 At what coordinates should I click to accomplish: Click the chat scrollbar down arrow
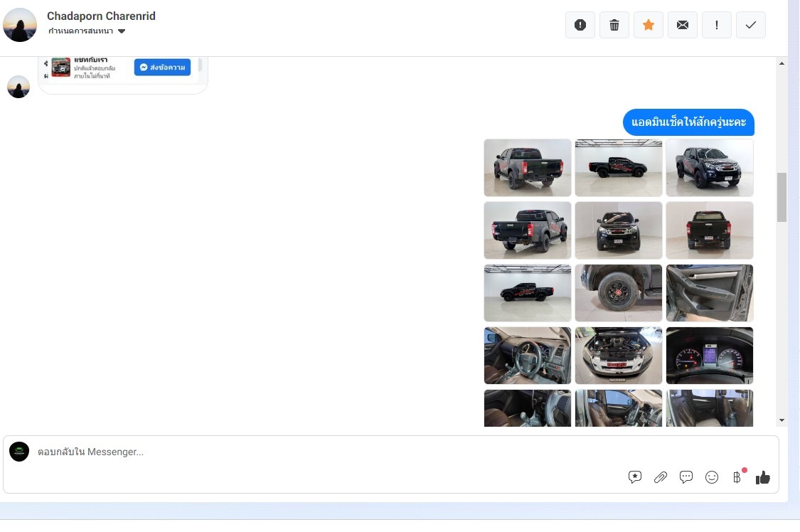pyautogui.click(x=782, y=420)
